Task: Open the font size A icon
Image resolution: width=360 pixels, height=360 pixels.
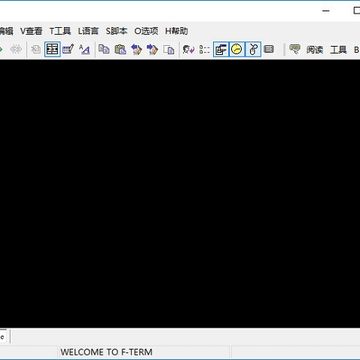Action: click(85, 50)
